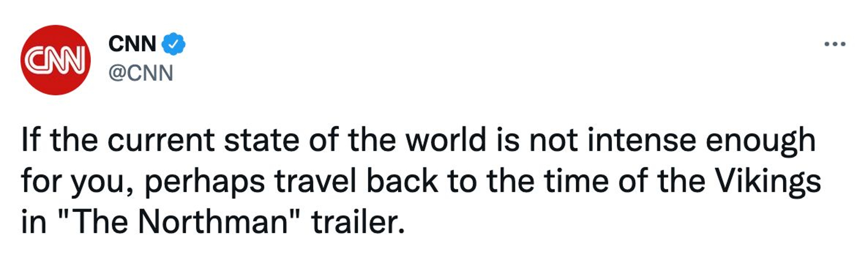
Task: Click the CNN red logo avatar
Action: [x=56, y=60]
